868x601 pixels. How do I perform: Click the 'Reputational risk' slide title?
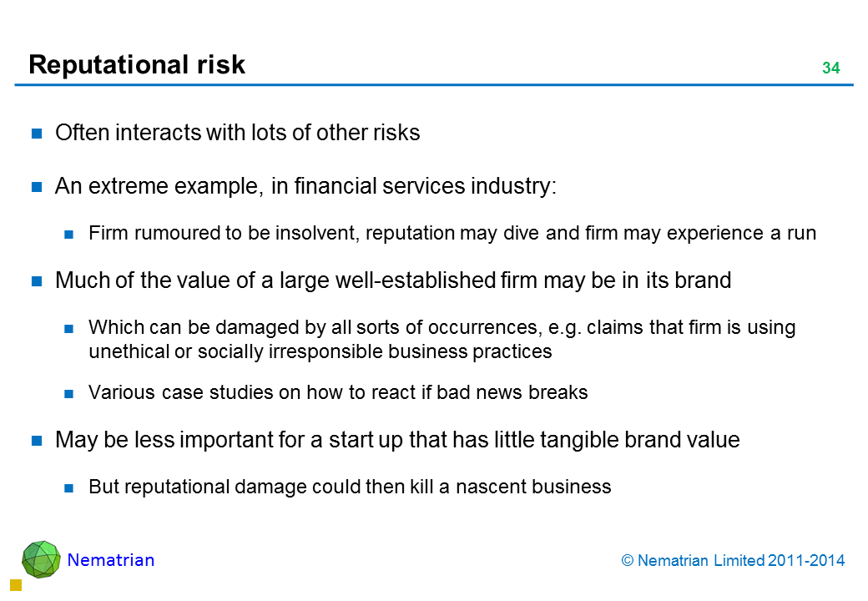pyautogui.click(x=137, y=65)
